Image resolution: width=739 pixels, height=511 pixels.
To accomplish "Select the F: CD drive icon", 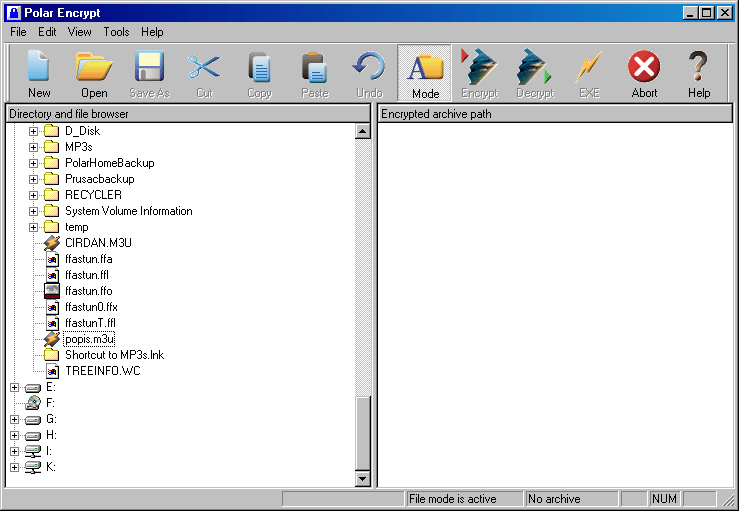I will [x=33, y=403].
